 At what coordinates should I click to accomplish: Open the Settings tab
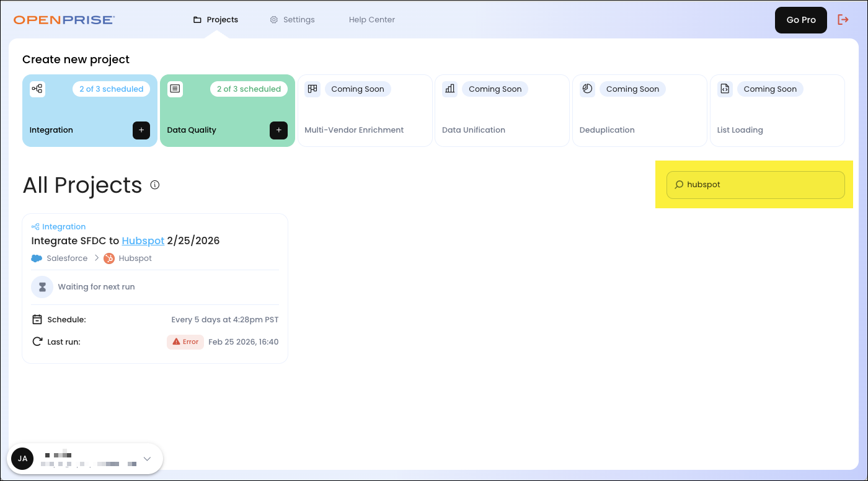(293, 20)
